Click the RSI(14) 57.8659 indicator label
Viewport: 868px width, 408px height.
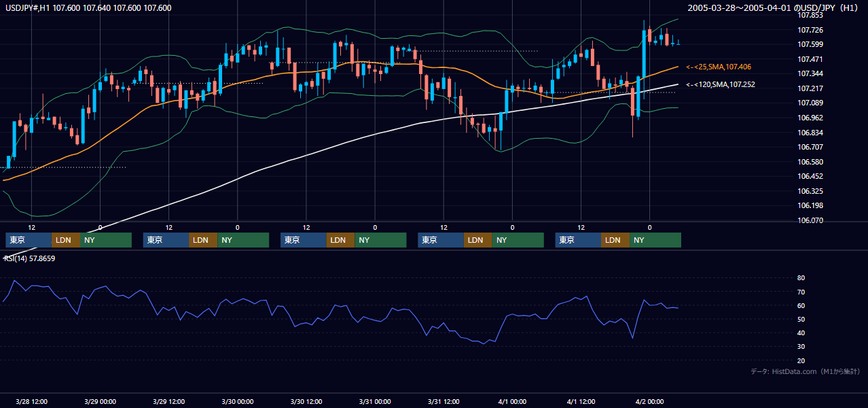click(29, 258)
